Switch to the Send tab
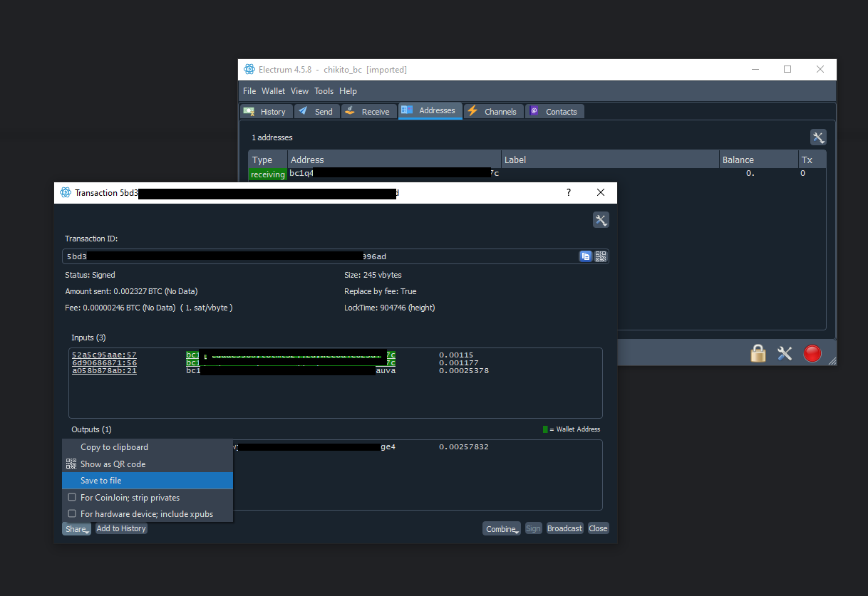 tap(316, 112)
